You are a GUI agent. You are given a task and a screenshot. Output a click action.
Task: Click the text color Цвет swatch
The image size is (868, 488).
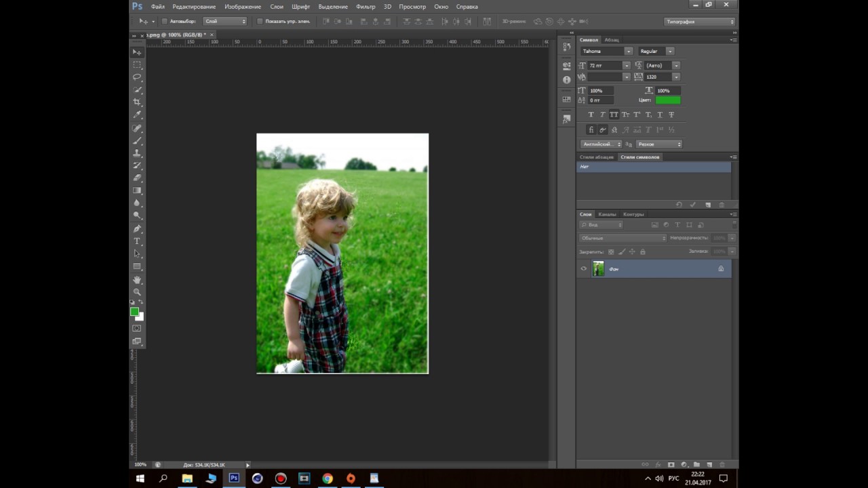coord(668,100)
